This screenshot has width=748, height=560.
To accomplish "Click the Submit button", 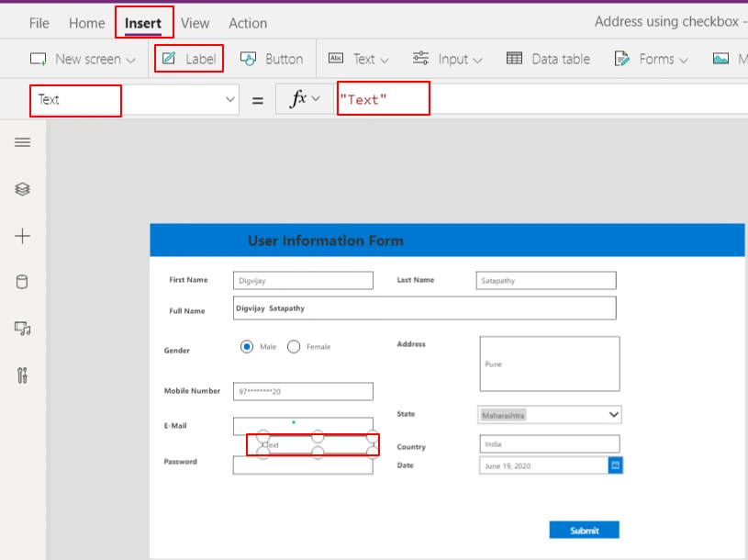I will [x=584, y=530].
